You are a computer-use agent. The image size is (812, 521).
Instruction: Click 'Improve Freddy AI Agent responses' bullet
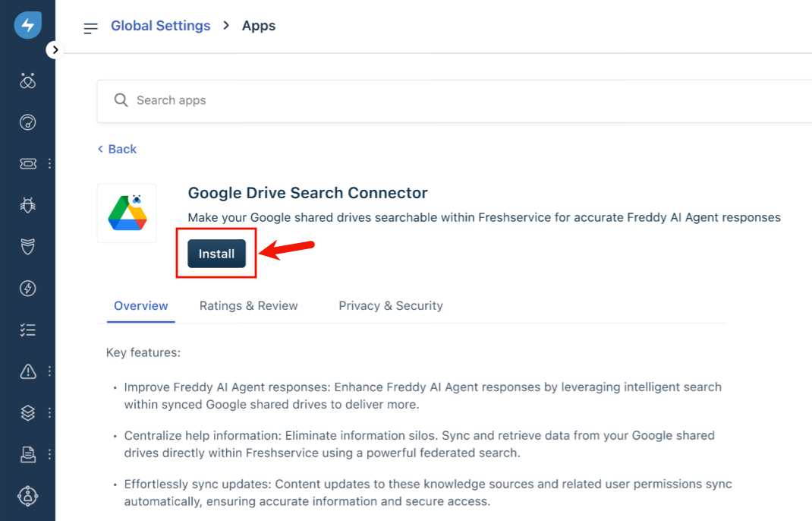tap(423, 396)
